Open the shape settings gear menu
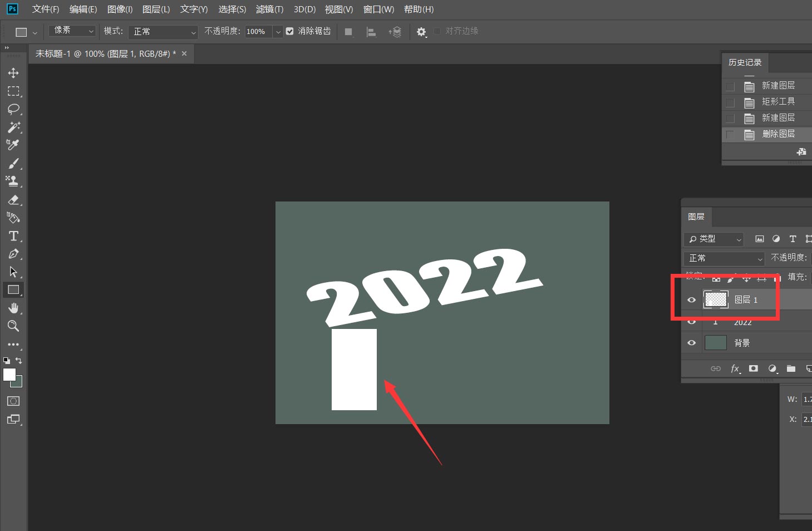The image size is (812, 531). coord(421,32)
